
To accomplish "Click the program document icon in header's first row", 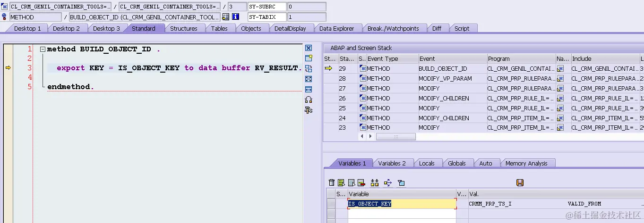I will coord(4,7).
